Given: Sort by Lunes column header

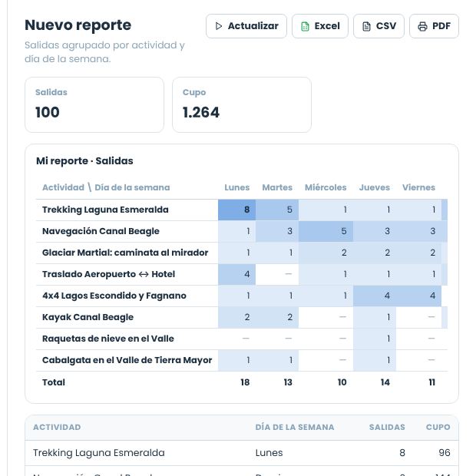Looking at the screenshot, I should [x=236, y=187].
